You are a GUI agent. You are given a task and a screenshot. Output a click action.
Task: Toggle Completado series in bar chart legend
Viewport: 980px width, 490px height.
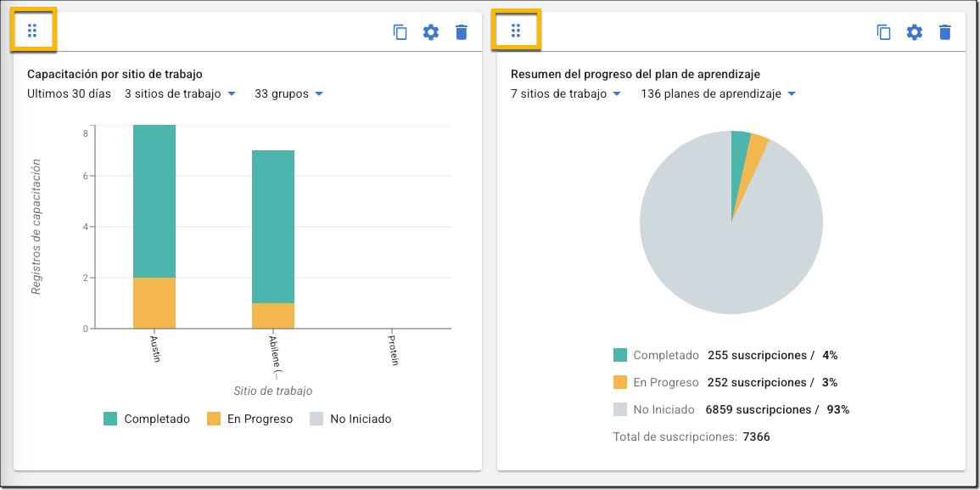point(147,420)
